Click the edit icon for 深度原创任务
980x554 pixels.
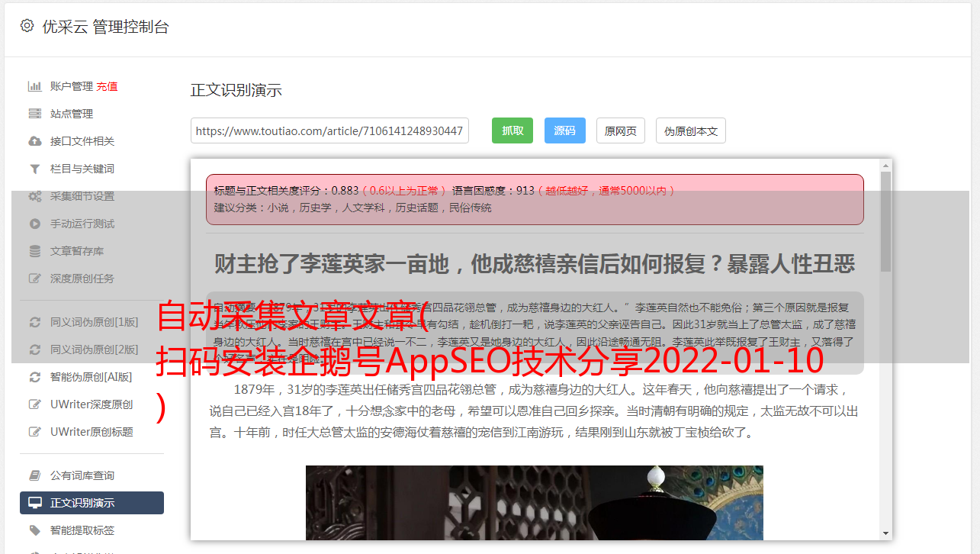[34, 279]
